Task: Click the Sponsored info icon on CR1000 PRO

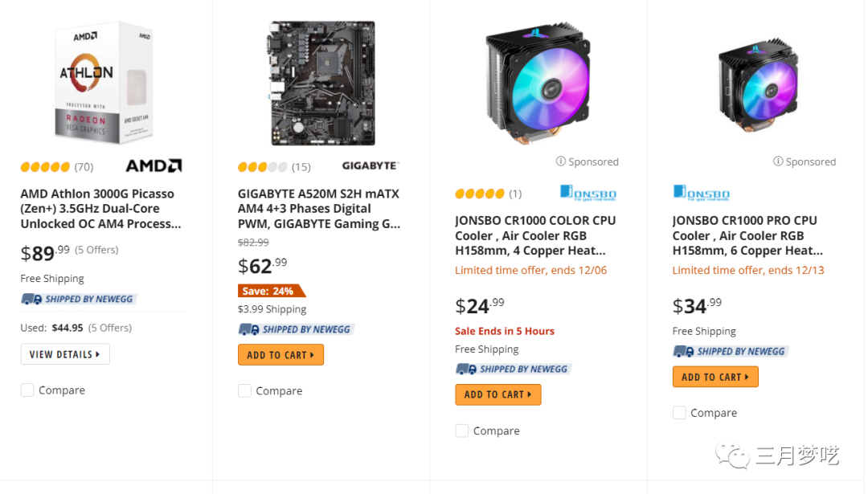Action: coord(778,161)
